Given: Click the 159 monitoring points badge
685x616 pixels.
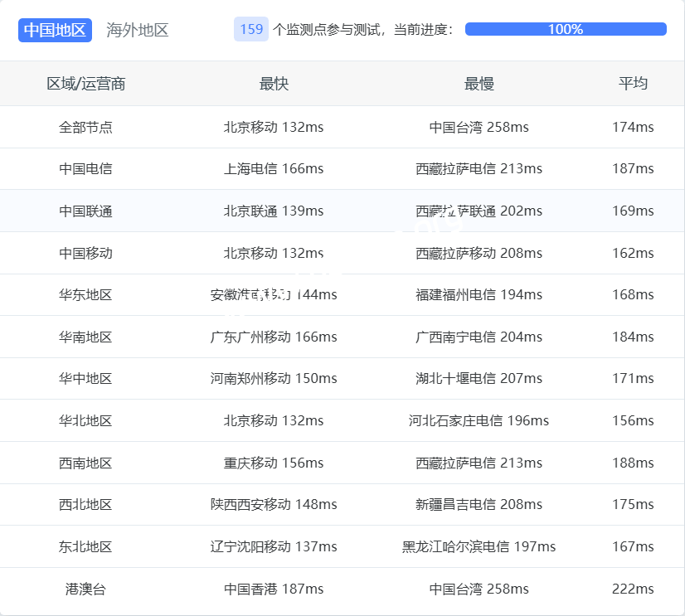Looking at the screenshot, I should (251, 29).
